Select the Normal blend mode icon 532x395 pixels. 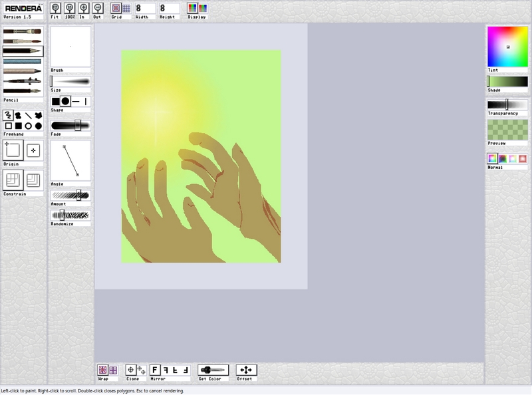point(493,158)
